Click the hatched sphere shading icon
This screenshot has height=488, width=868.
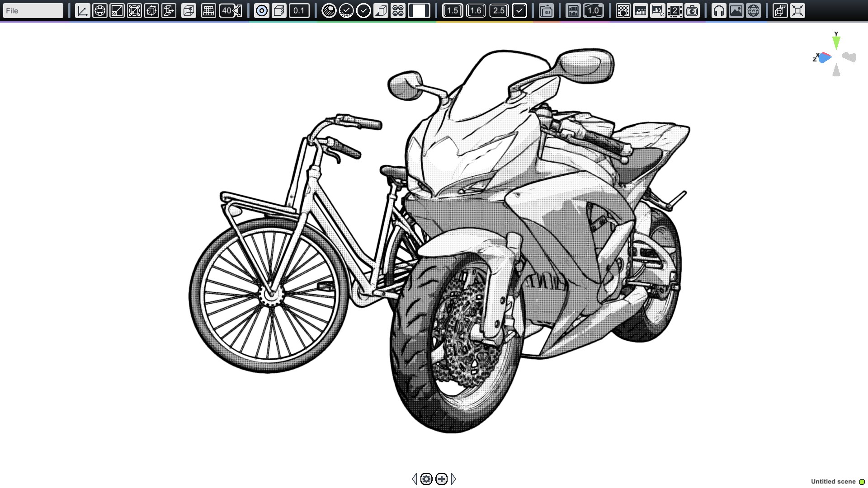(x=329, y=10)
